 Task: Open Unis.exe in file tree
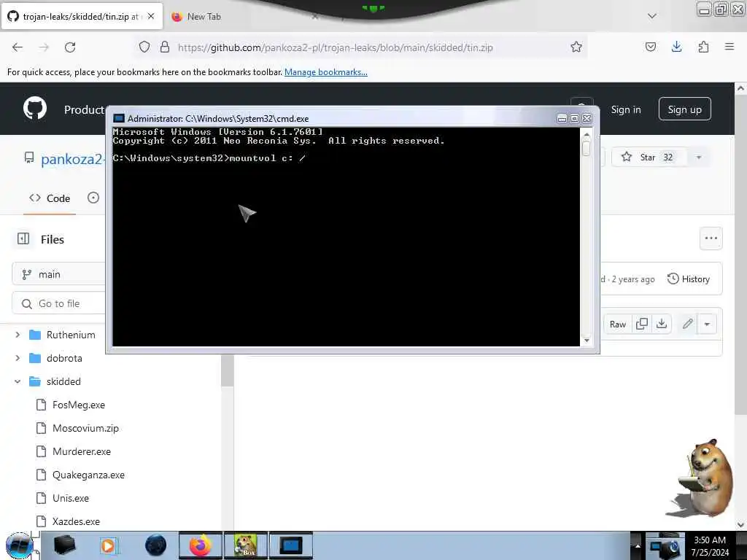tap(71, 498)
